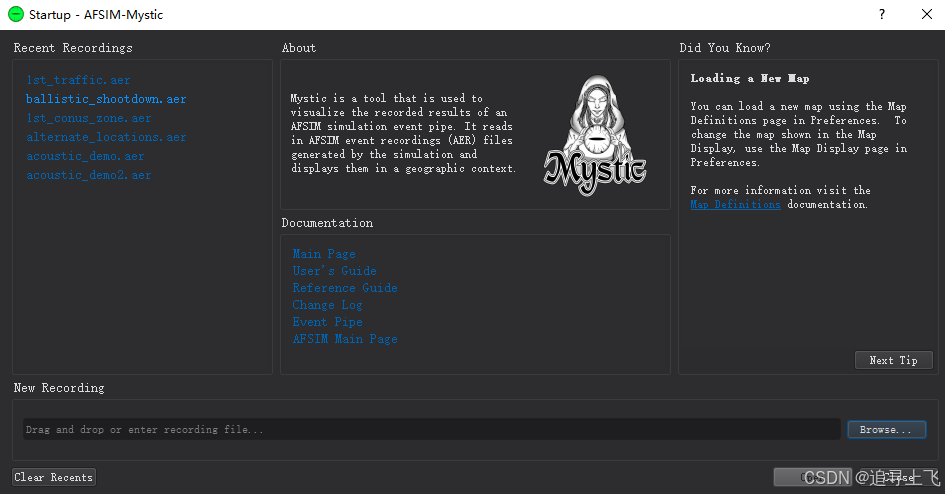
Task: Open the acoustic_demo2.aer recording
Action: coord(89,175)
